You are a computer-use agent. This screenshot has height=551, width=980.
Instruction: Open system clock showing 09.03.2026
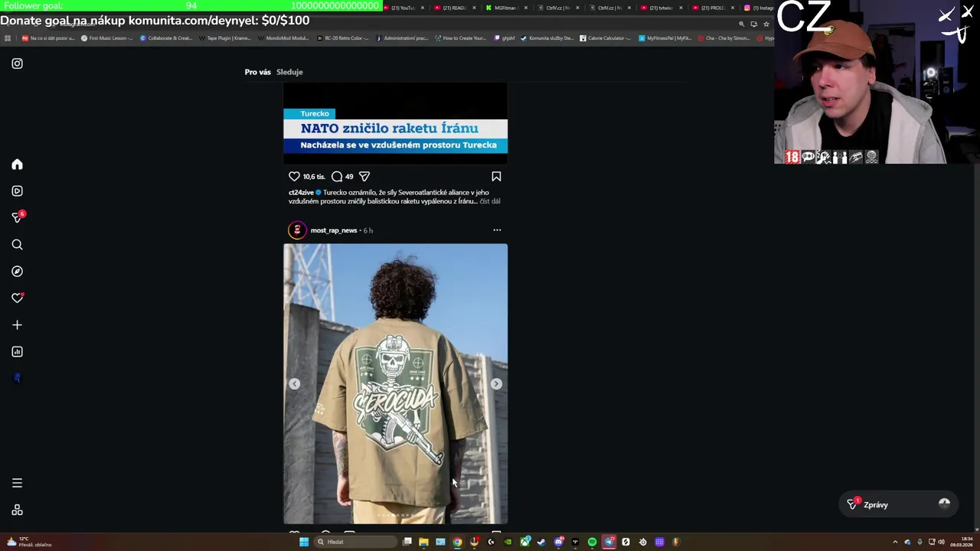tap(961, 542)
